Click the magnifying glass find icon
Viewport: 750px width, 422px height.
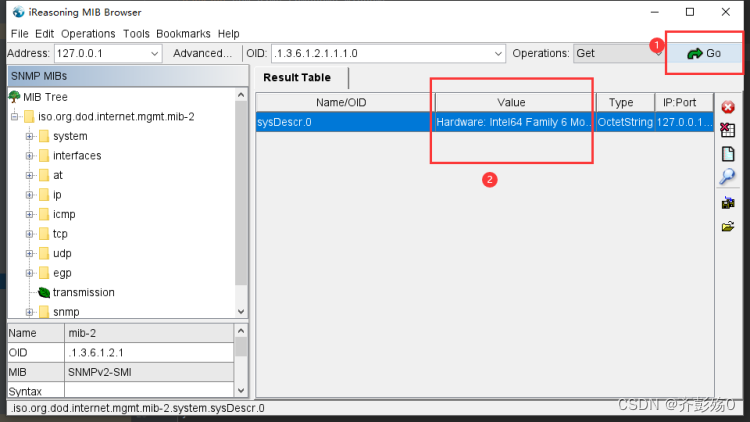pyautogui.click(x=728, y=176)
